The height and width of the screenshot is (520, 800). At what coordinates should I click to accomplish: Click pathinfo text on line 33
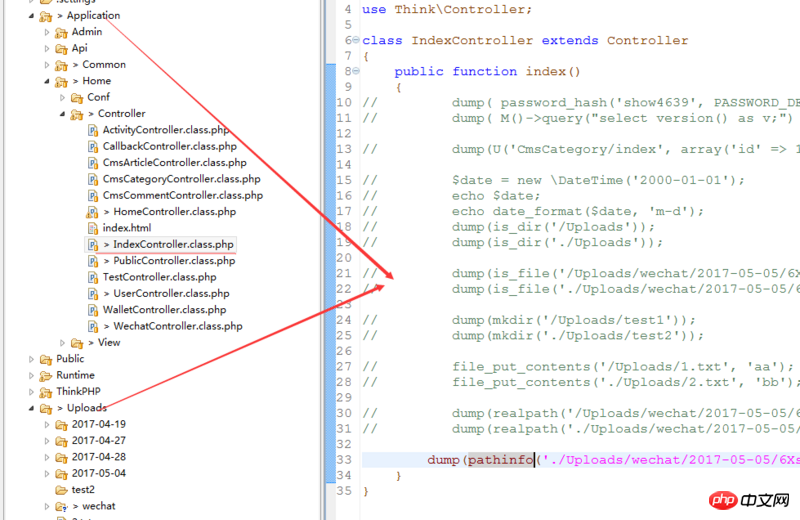[x=501, y=460]
